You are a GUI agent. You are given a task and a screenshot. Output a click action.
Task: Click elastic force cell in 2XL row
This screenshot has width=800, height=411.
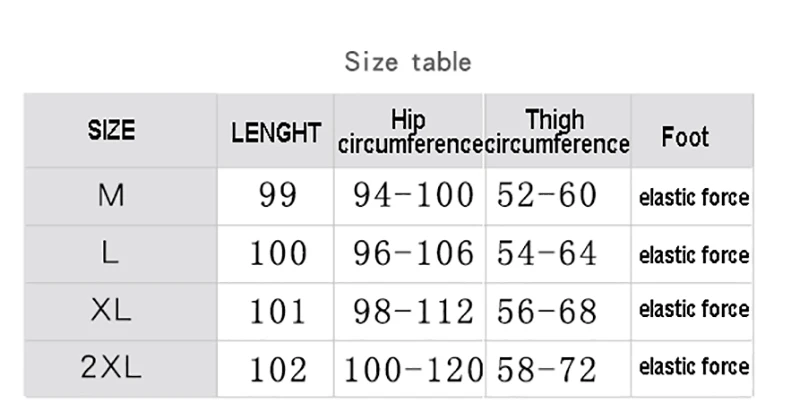tap(694, 367)
